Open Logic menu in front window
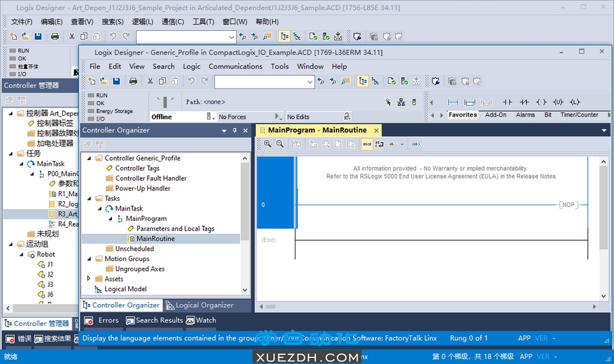 [x=192, y=67]
